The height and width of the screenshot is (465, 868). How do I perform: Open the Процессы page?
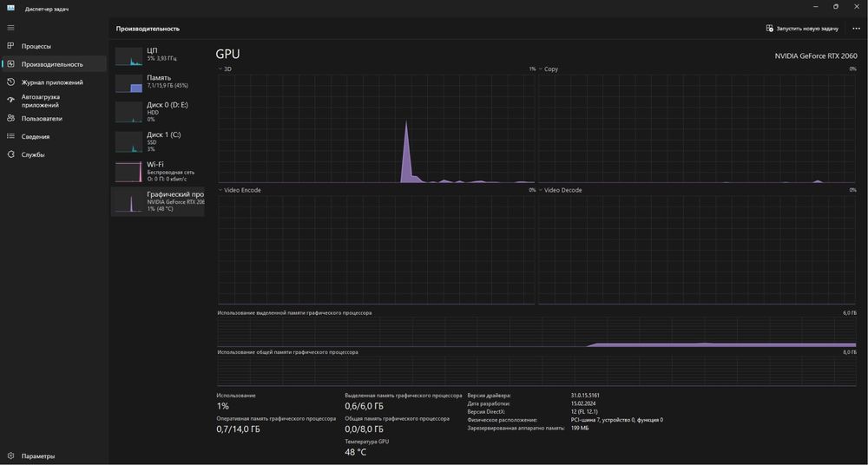pyautogui.click(x=54, y=46)
